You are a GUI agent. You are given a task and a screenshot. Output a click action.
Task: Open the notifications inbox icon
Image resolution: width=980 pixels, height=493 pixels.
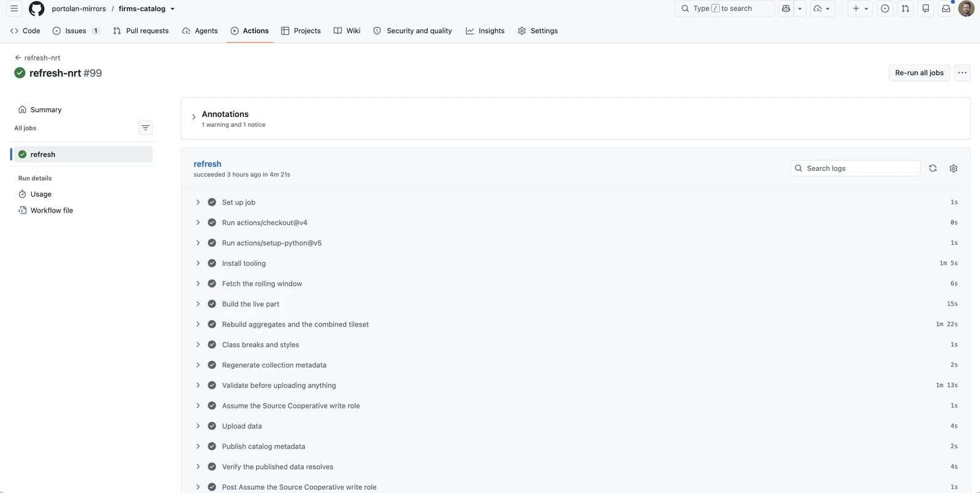tap(946, 9)
